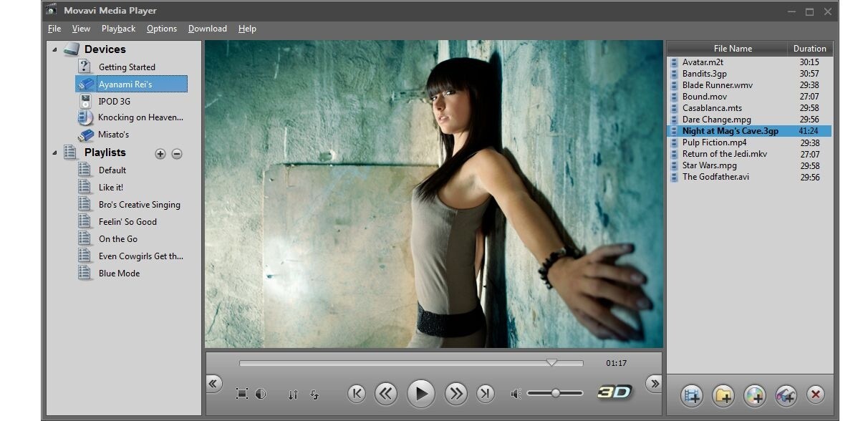Toggle the vertical swap arrows control

(x=293, y=395)
